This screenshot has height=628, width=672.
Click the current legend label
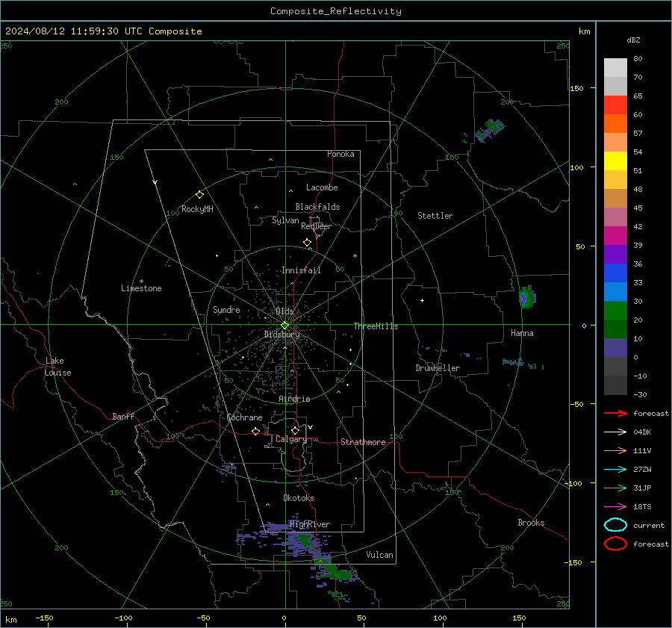coord(649,526)
